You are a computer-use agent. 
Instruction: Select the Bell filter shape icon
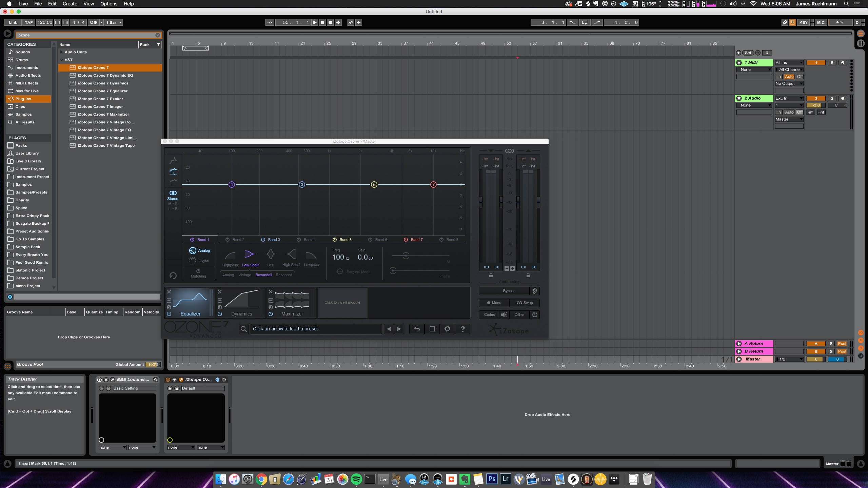pyautogui.click(x=270, y=254)
